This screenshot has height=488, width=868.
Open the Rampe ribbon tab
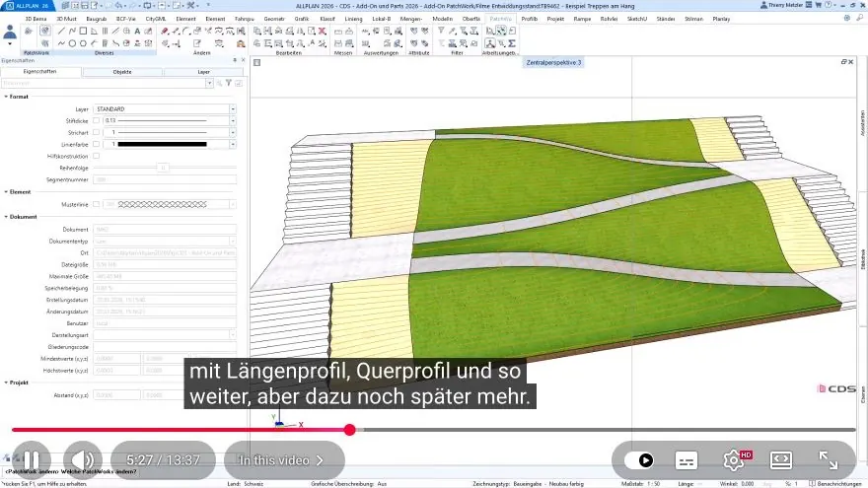pyautogui.click(x=582, y=19)
